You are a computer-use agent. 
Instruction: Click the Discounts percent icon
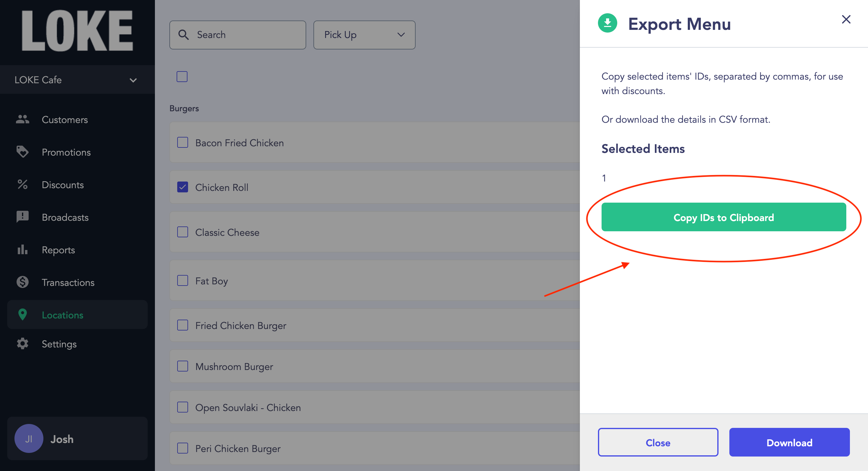pyautogui.click(x=22, y=185)
